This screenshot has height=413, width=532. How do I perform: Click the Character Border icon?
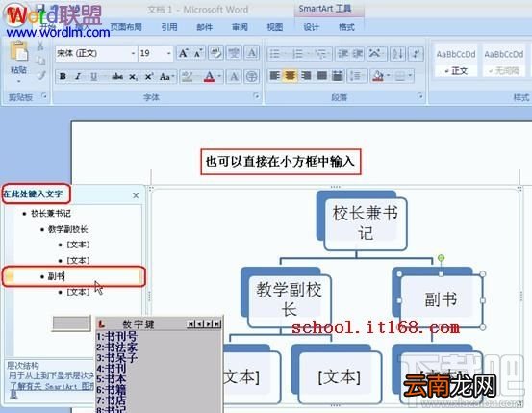(252, 53)
